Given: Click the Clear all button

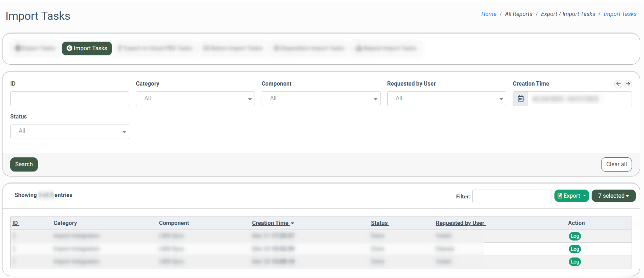Looking at the screenshot, I should click(616, 164).
